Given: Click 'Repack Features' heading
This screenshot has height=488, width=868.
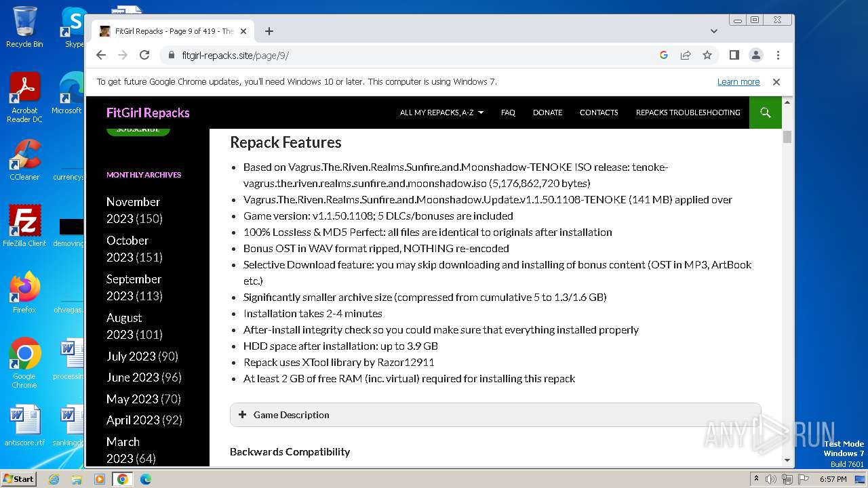Looking at the screenshot, I should pyautogui.click(x=285, y=142).
